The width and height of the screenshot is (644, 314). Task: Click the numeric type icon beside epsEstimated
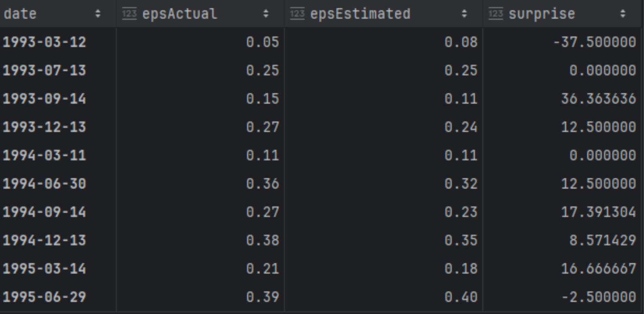click(x=297, y=14)
